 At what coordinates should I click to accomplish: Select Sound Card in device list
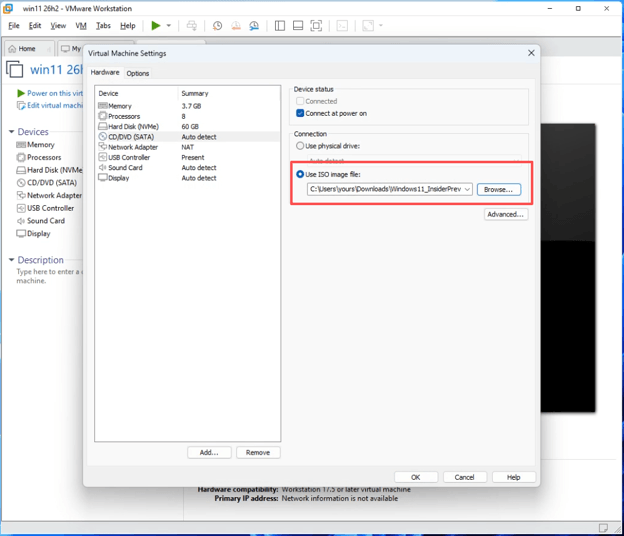[187, 168]
